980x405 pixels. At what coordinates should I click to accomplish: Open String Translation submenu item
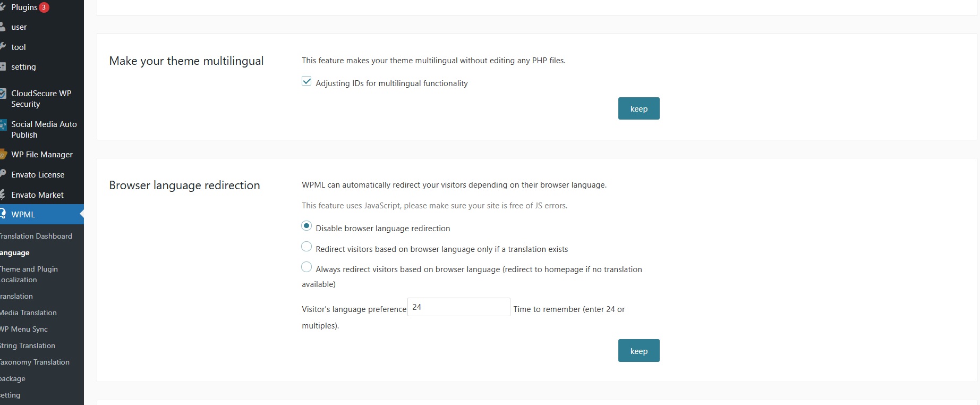(x=28, y=345)
